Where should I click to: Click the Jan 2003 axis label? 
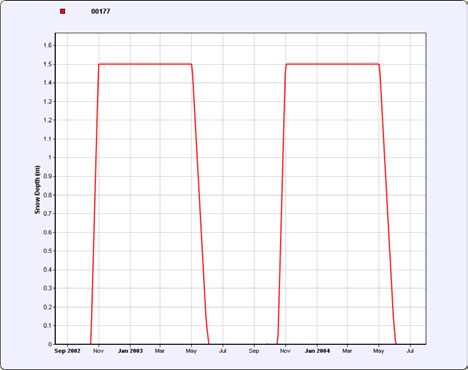pos(130,351)
